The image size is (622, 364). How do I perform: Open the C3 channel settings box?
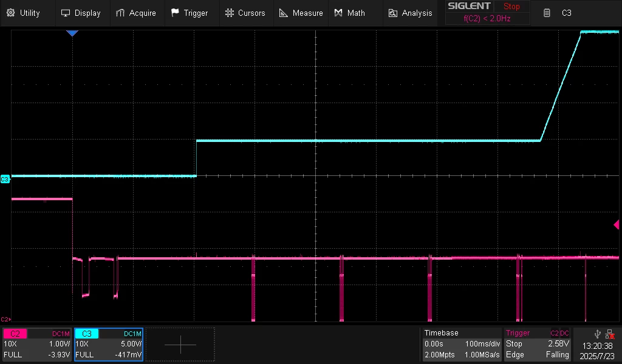[109, 344]
